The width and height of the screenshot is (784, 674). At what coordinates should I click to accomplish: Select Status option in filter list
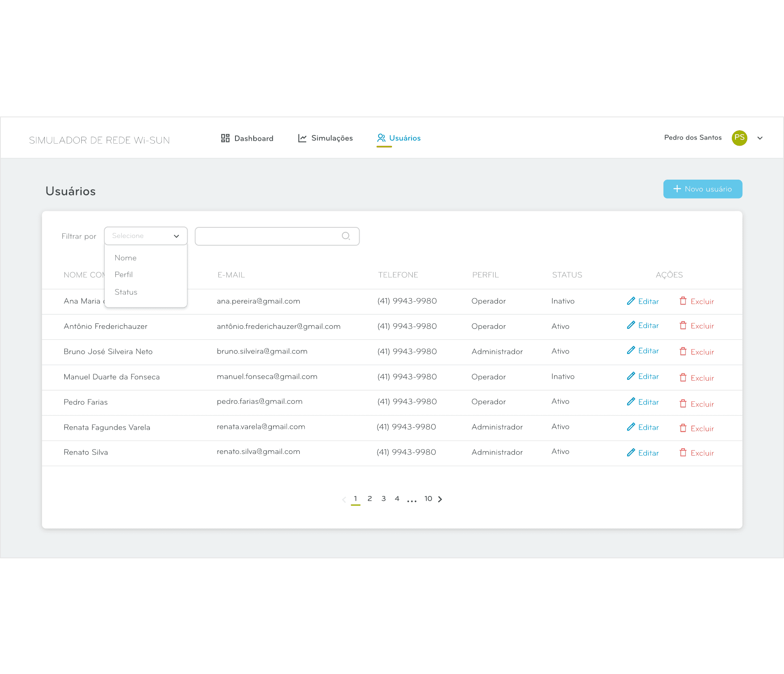(x=126, y=292)
